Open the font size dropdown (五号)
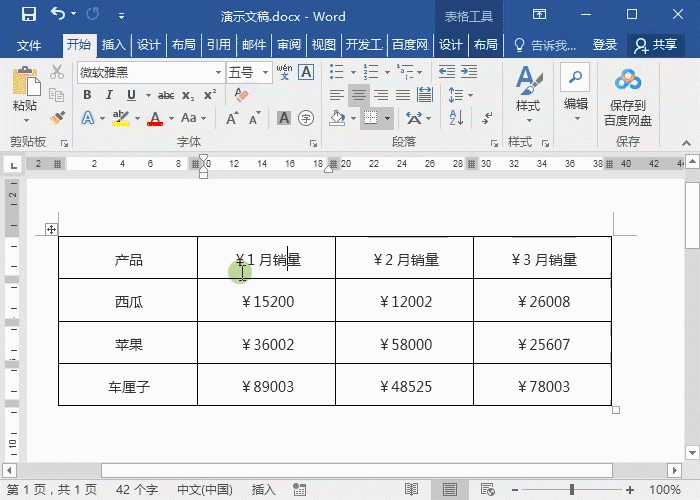 tap(266, 72)
